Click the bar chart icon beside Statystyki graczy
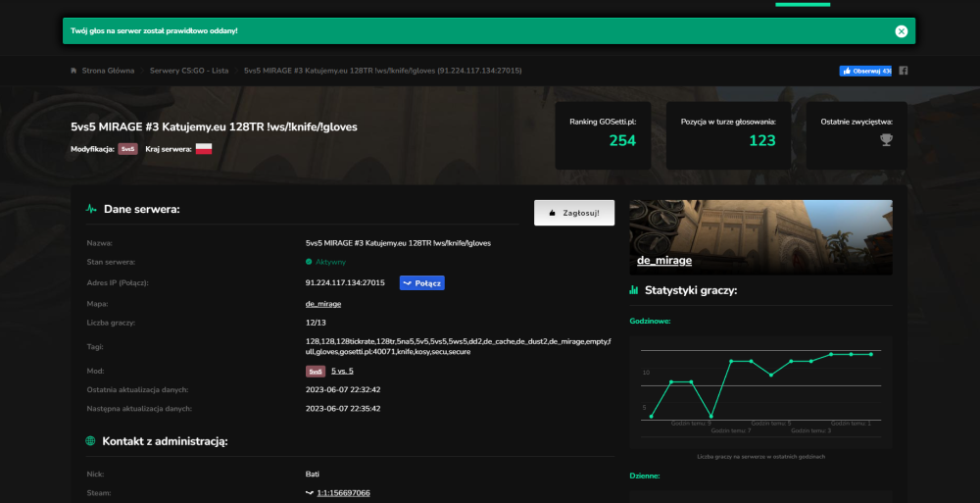Screen dimensions: 980x503 (x=634, y=289)
